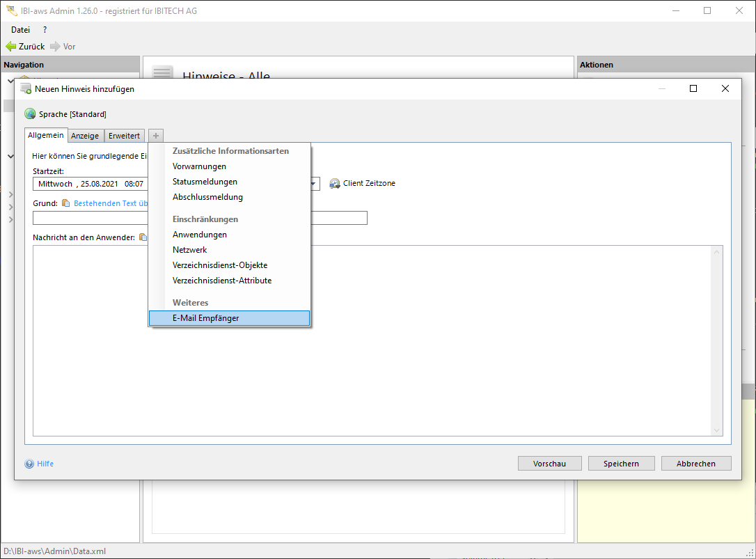Click the IBI-aws Admin app icon in title bar
Image resolution: width=756 pixels, height=559 pixels.
10,11
